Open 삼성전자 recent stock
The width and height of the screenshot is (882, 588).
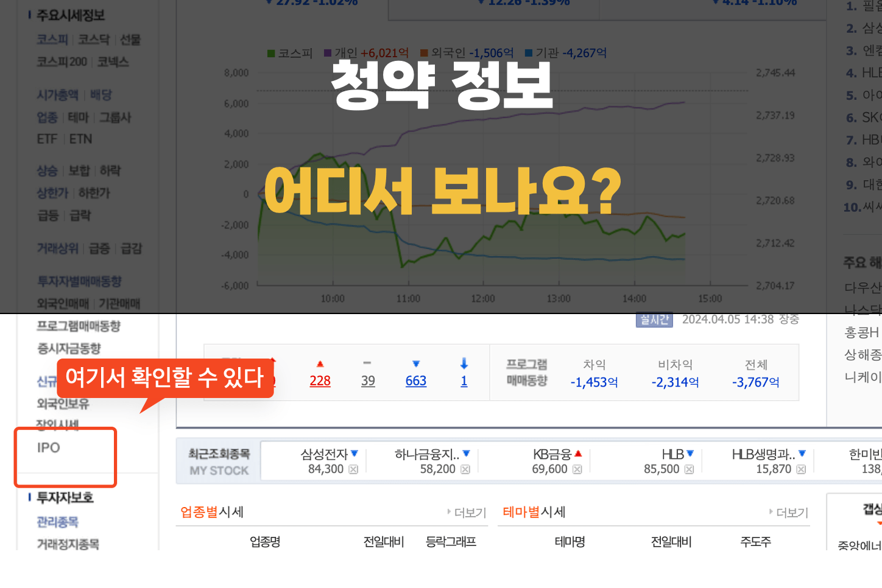pos(324,454)
